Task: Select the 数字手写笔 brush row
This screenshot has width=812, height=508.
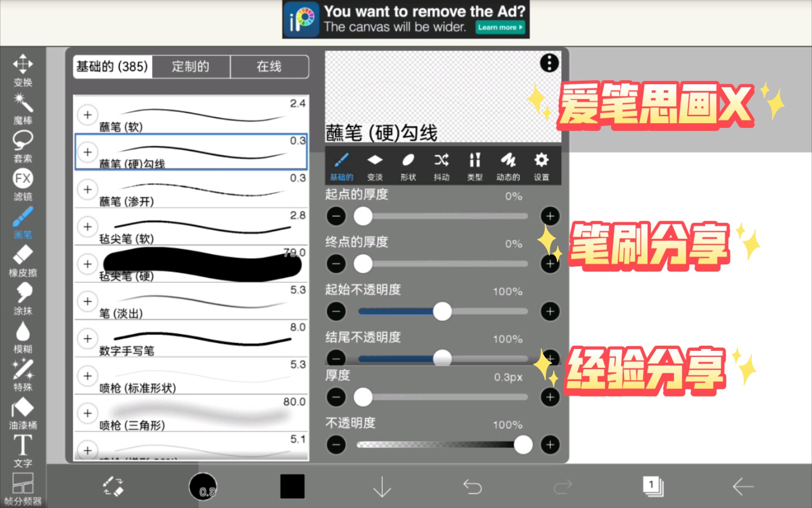Action: coord(191,338)
